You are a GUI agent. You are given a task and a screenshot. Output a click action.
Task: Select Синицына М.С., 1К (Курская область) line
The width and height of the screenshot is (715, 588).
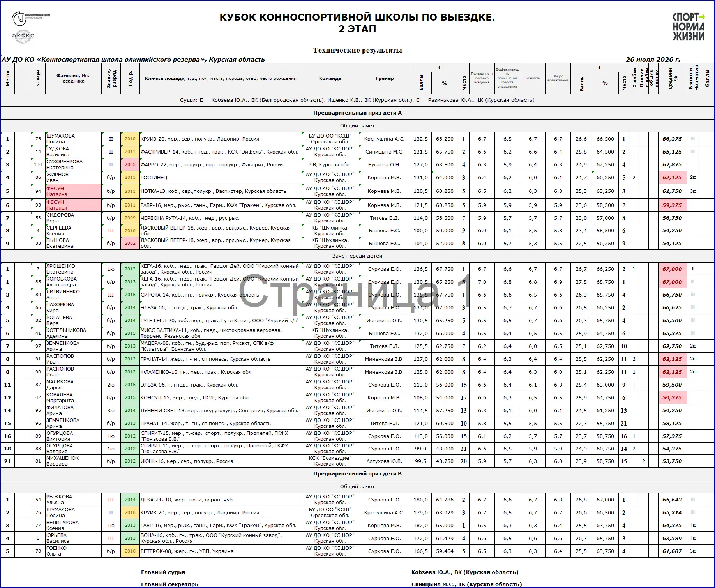click(x=466, y=584)
